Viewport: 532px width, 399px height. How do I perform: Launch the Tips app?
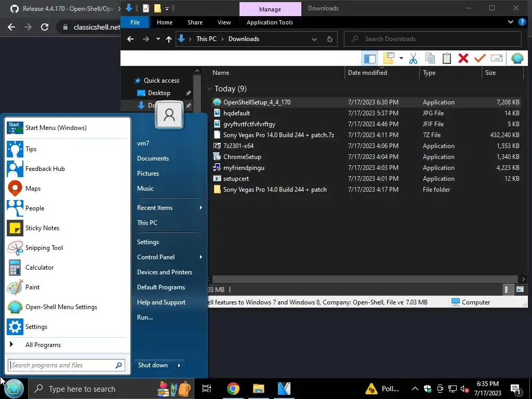tap(67, 149)
